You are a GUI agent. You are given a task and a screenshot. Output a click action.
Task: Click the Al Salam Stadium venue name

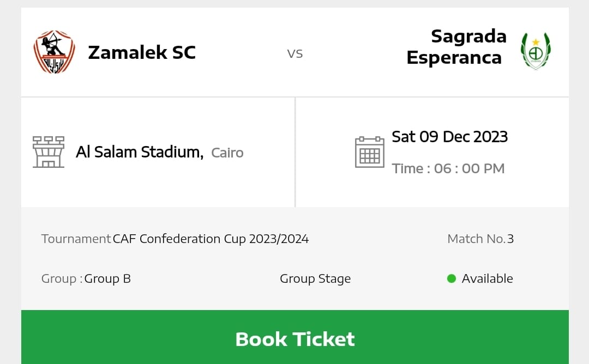click(139, 152)
